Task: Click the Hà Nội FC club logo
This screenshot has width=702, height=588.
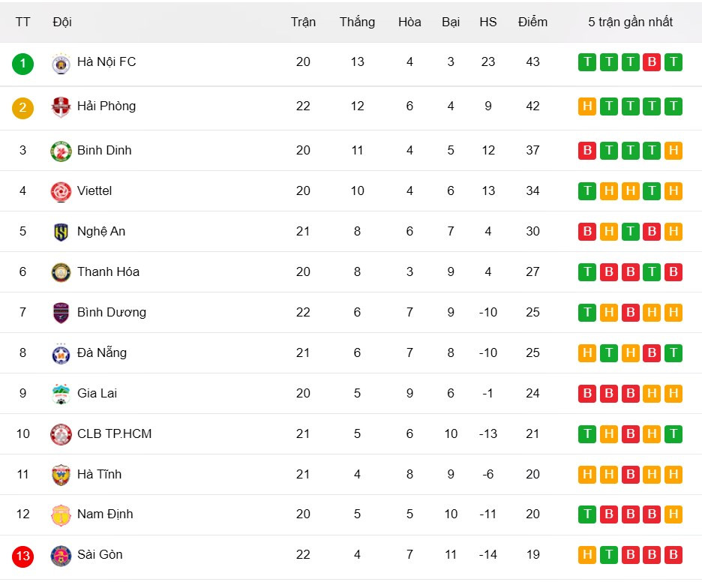Action: (61, 63)
